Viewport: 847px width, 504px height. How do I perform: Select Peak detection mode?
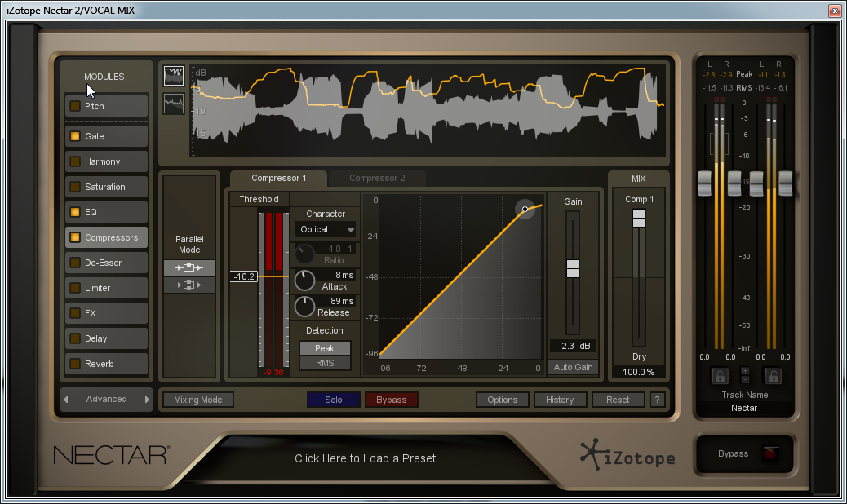(325, 348)
